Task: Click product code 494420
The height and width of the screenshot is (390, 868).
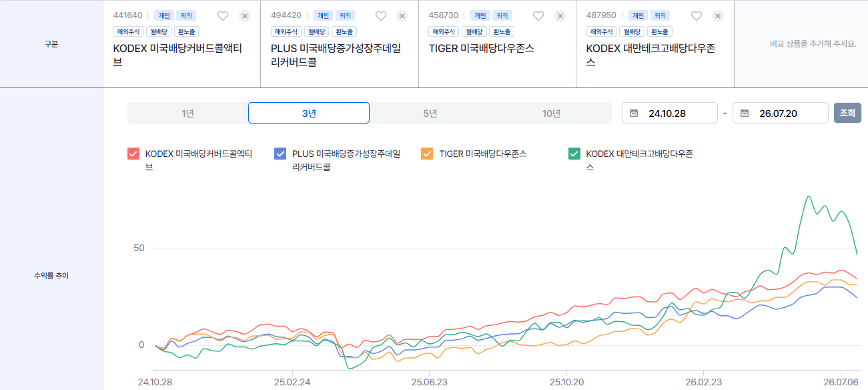Action: 286,15
